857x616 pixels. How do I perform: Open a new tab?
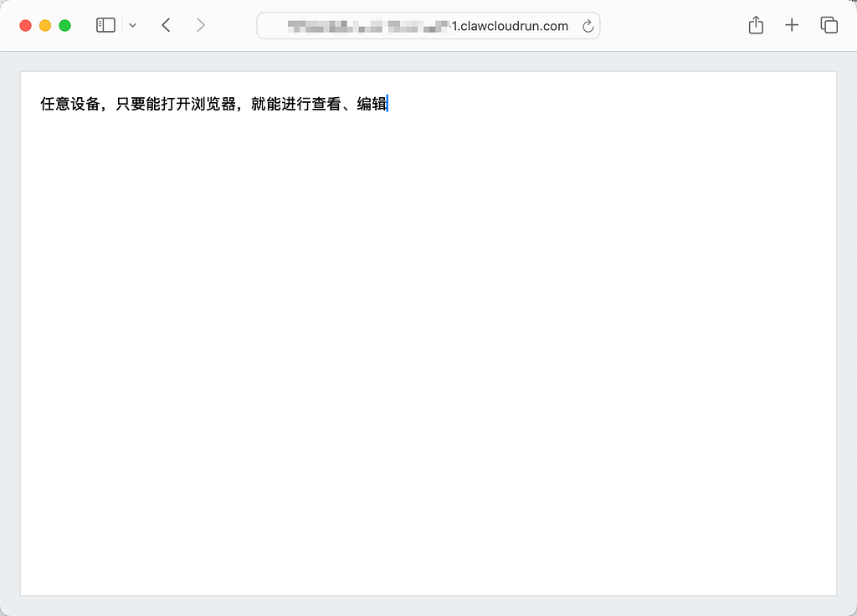pos(792,25)
